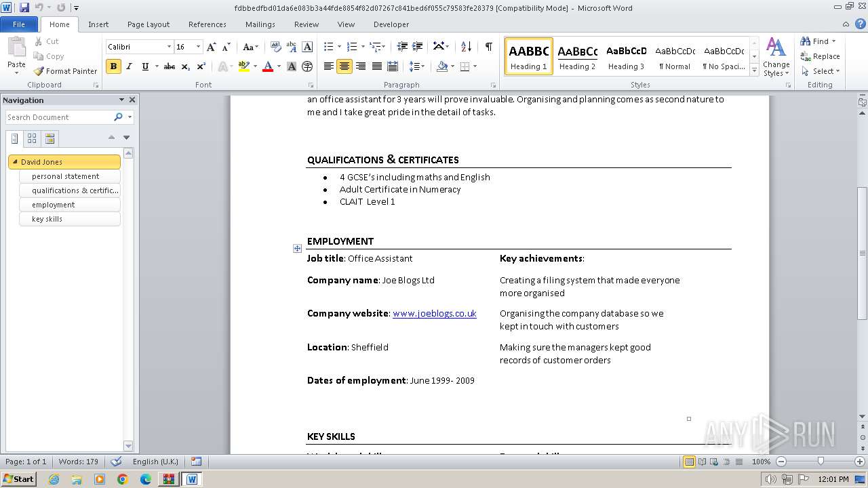Click the Text Effects icon
This screenshot has width=868, height=488.
(x=222, y=66)
